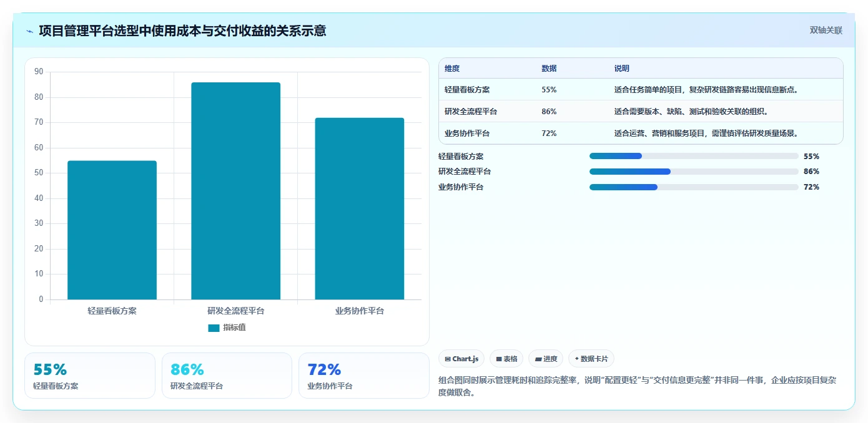This screenshot has height=423, width=868.
Task: Click 轻量看板方案 x-axis label under chart
Action: [x=112, y=311]
